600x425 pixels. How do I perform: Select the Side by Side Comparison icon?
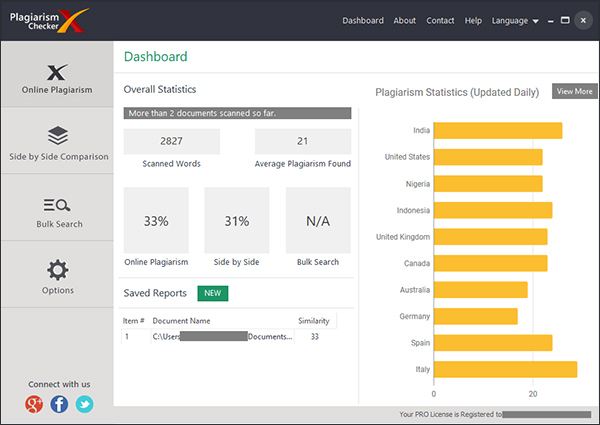[x=57, y=135]
